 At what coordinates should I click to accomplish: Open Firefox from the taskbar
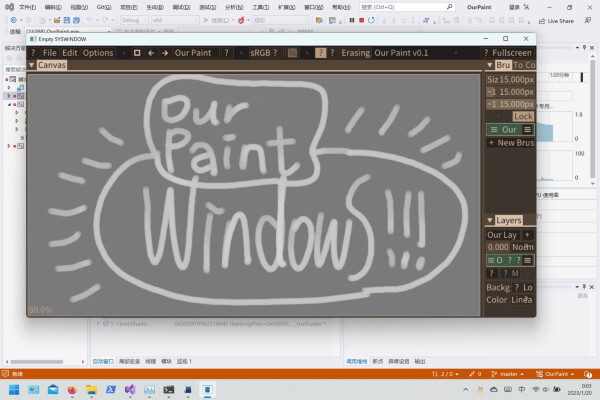[72, 390]
